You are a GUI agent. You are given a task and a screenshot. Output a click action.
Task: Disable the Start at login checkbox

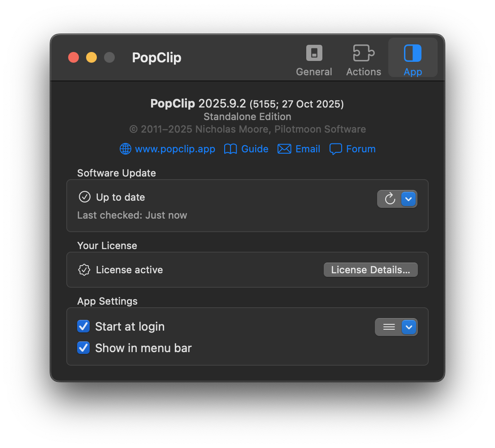[83, 327]
